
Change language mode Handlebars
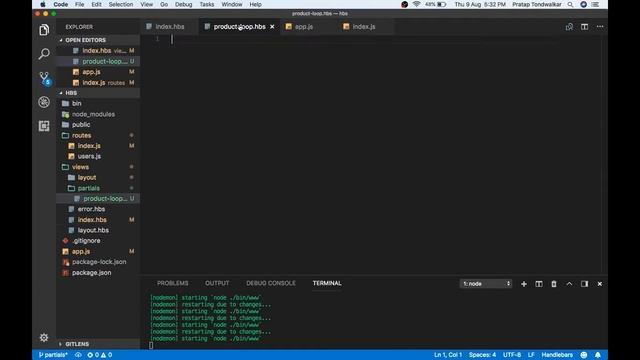(557, 355)
